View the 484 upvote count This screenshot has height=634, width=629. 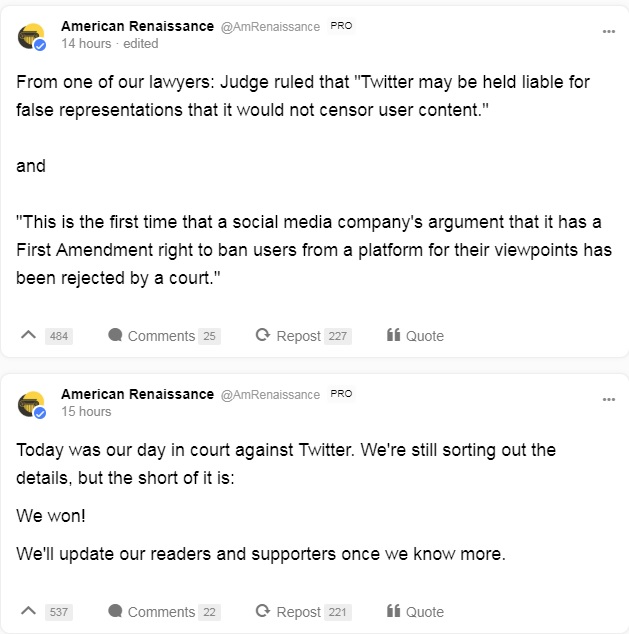[59, 336]
